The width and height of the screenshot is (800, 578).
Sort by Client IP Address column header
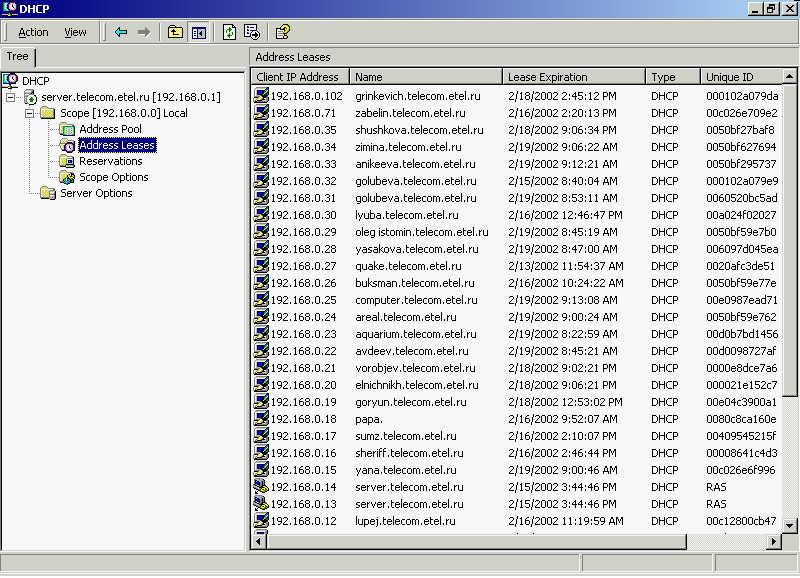click(300, 77)
